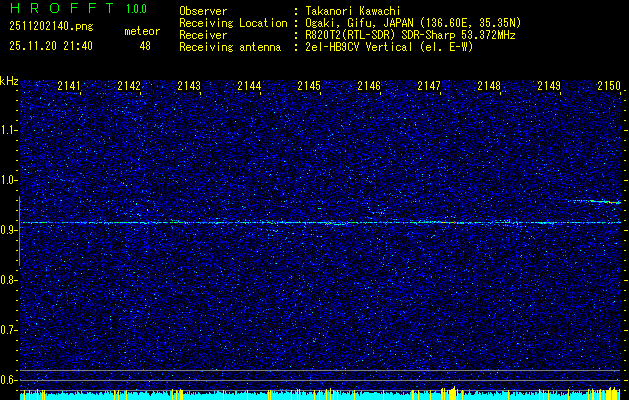Click frequency axis label 0.6
629x400 pixels.
[x=8, y=380]
